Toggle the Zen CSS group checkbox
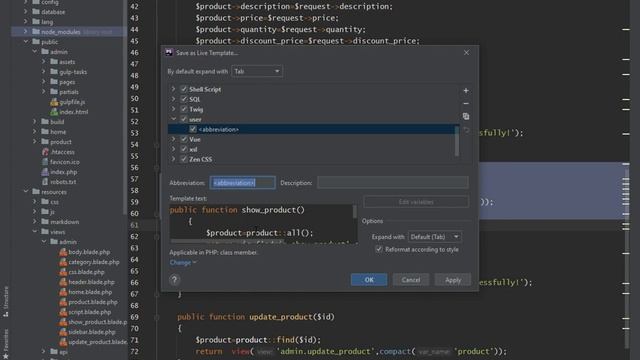The image size is (640, 360). [x=184, y=159]
